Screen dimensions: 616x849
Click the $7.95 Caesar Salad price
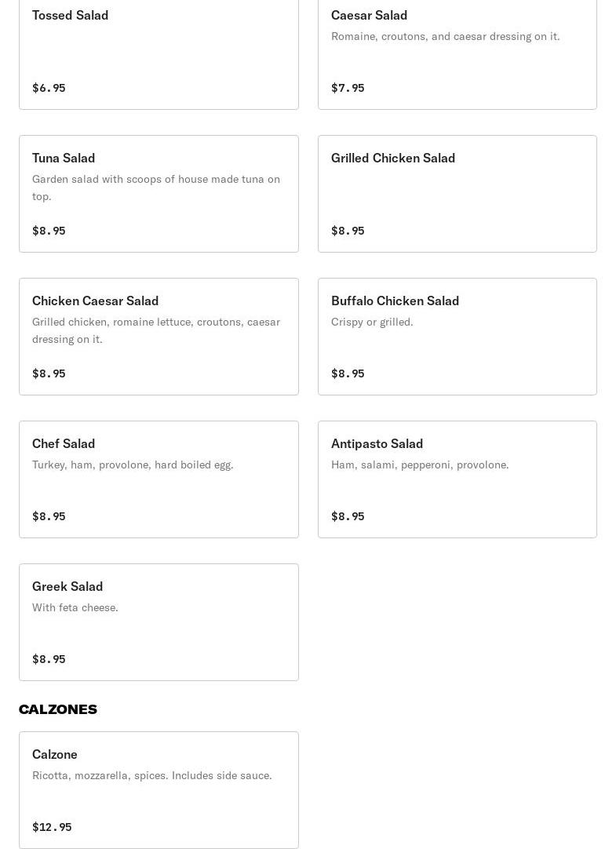[x=348, y=88]
